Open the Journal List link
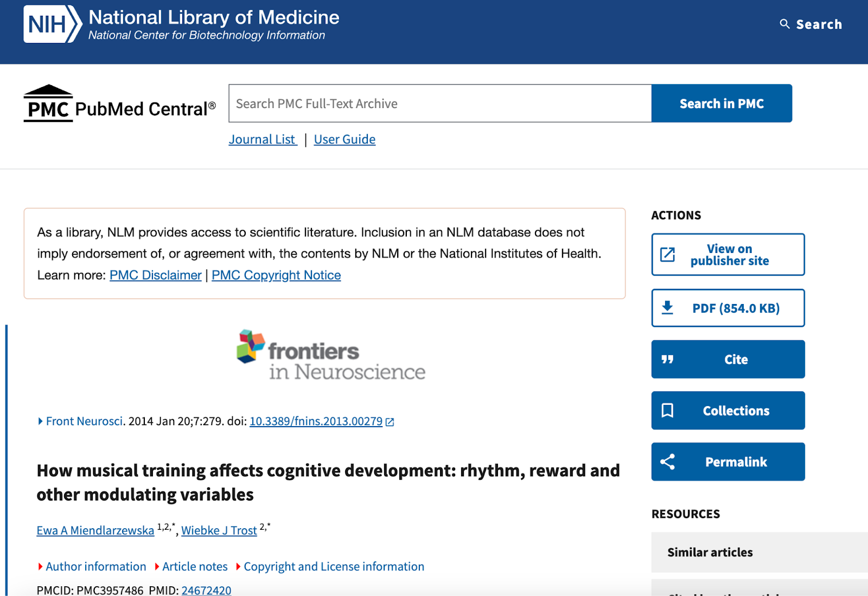Screen dimensions: 868x596 pos(263,140)
